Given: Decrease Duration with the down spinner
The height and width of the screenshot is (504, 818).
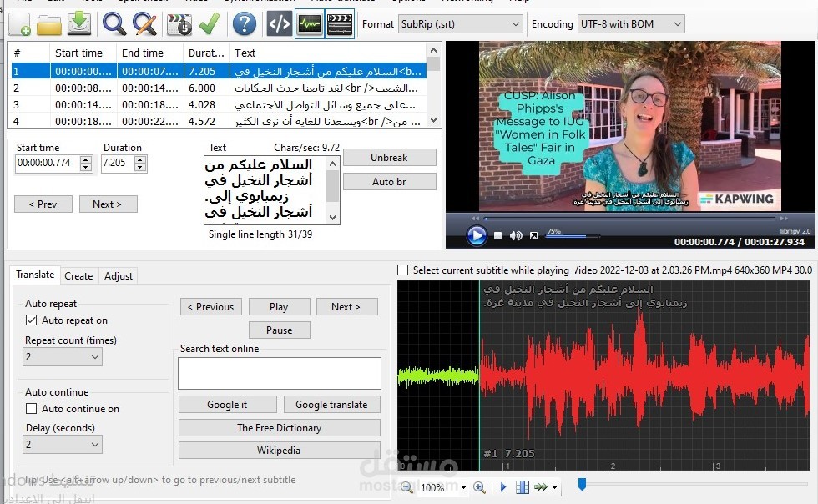Looking at the screenshot, I should [140, 168].
